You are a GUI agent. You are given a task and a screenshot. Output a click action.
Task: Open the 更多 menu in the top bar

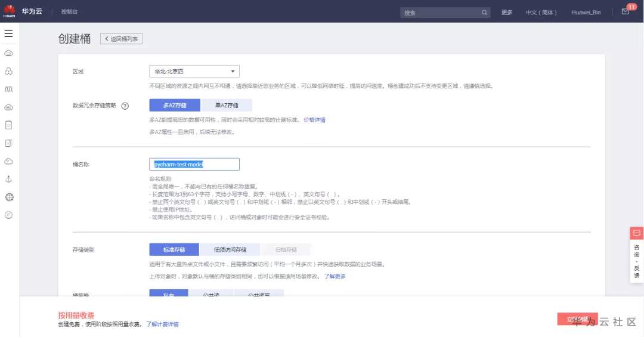tap(507, 13)
